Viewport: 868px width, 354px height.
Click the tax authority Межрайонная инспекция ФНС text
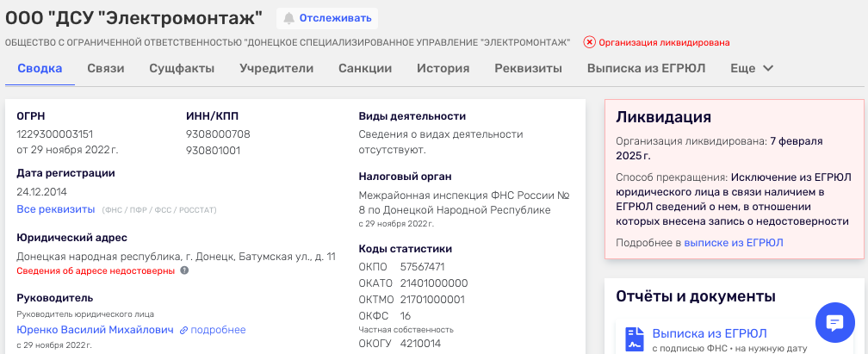click(x=464, y=202)
